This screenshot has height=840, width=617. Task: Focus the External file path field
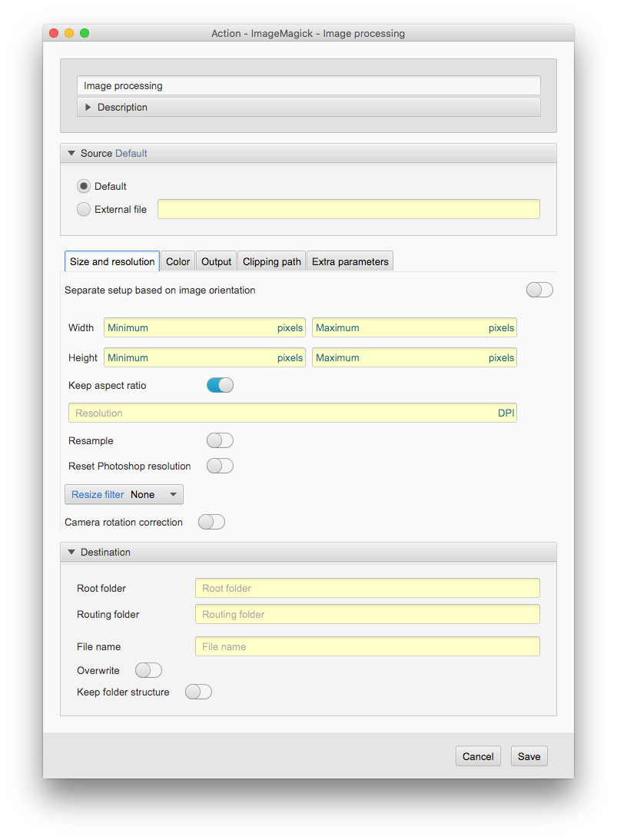tap(349, 209)
